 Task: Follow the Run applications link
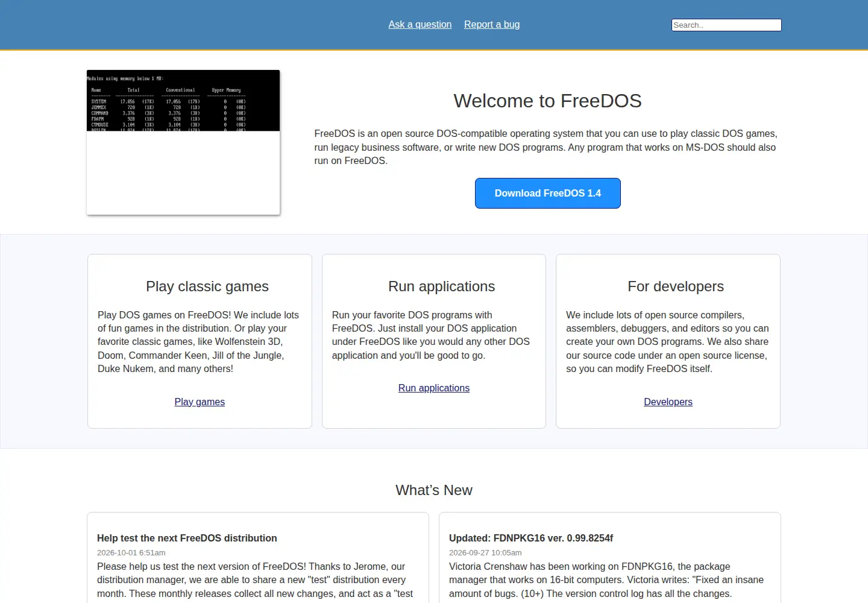coord(434,388)
